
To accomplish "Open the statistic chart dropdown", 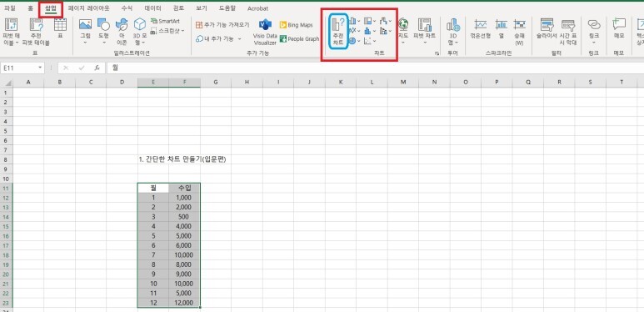I will click(x=370, y=31).
